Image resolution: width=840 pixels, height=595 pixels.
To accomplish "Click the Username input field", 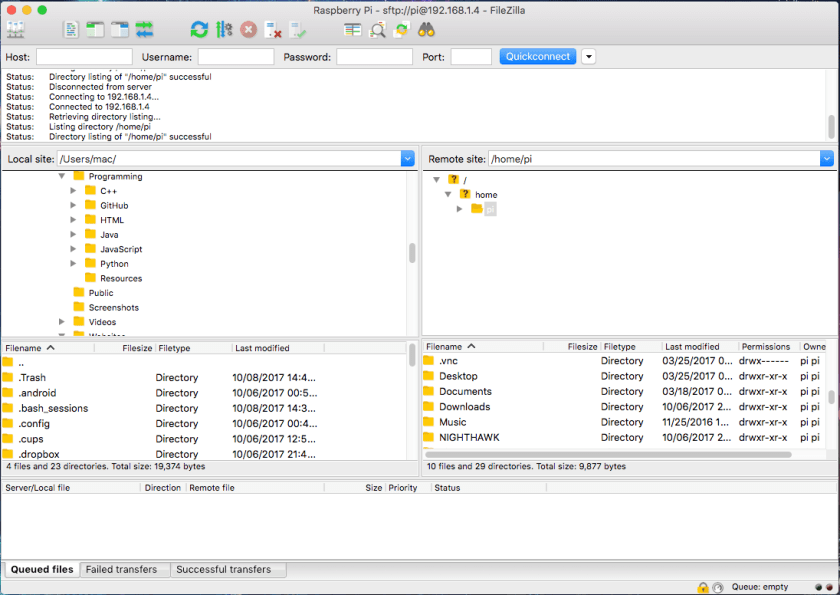I will (x=236, y=56).
